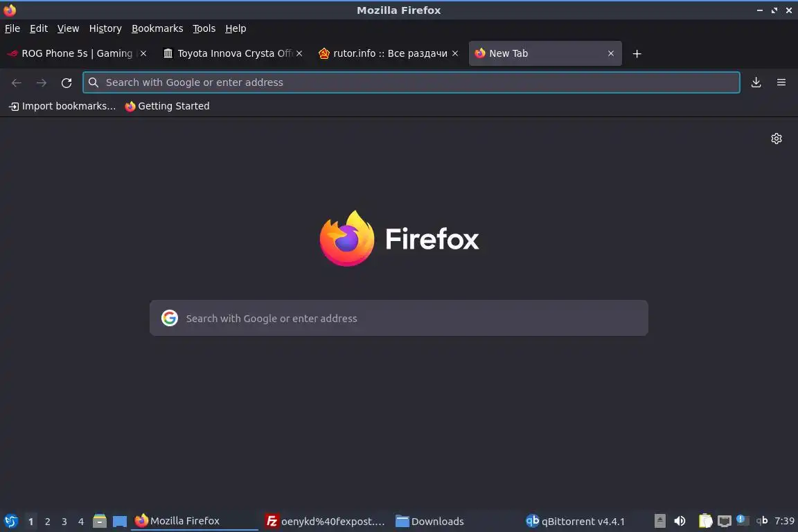
Task: Click the update notifier tray icon
Action: [x=743, y=520]
